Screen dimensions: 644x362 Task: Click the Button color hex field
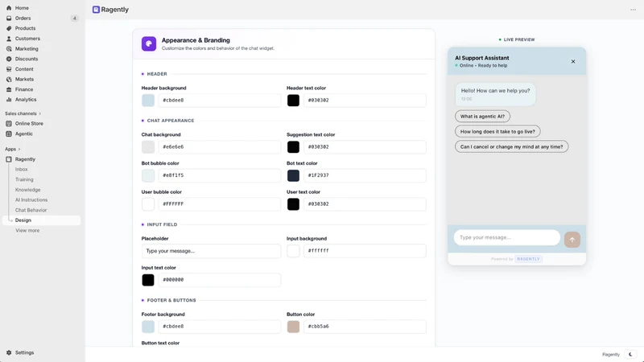pos(365,327)
